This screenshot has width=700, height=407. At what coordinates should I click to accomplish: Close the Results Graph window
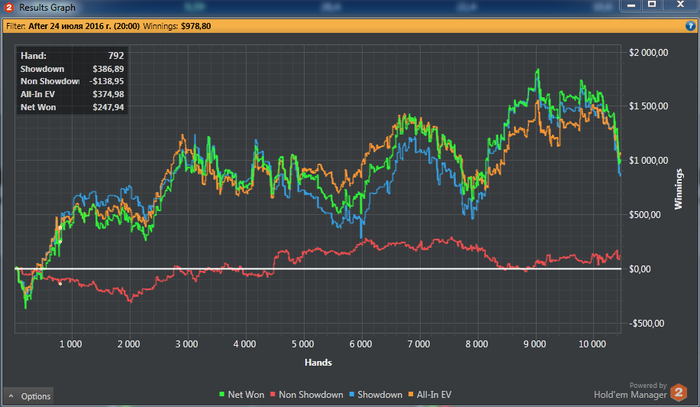pyautogui.click(x=679, y=5)
